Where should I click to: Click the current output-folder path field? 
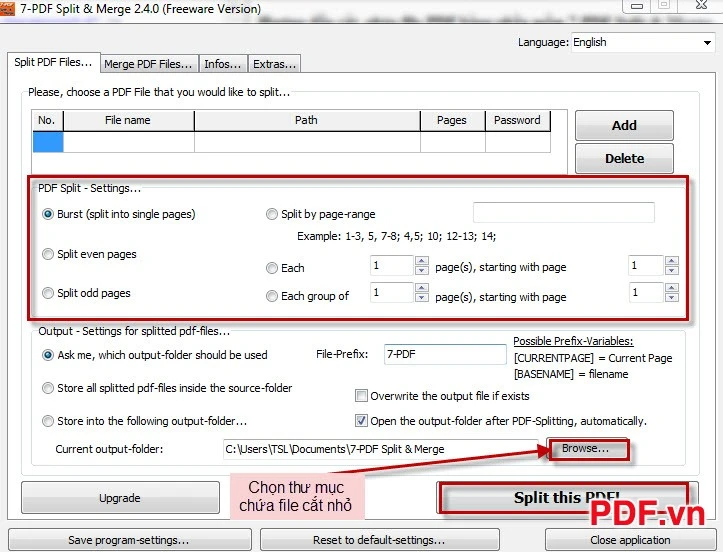click(x=380, y=449)
